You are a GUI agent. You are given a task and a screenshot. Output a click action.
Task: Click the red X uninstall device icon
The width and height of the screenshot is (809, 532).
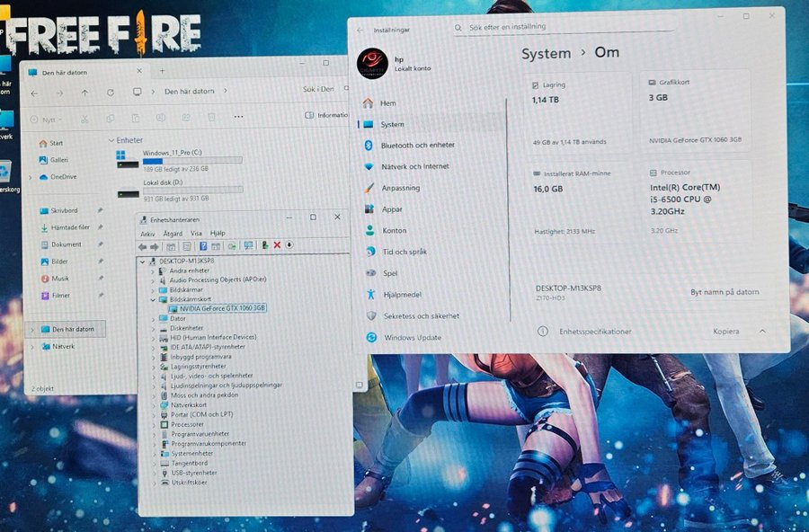(x=277, y=245)
